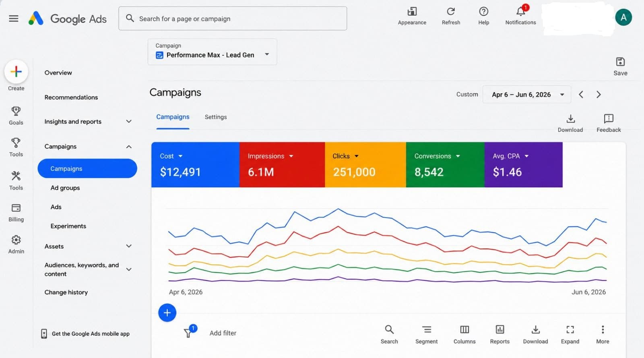
Task: Collapse the Campaigns sidebar section
Action: tap(129, 147)
